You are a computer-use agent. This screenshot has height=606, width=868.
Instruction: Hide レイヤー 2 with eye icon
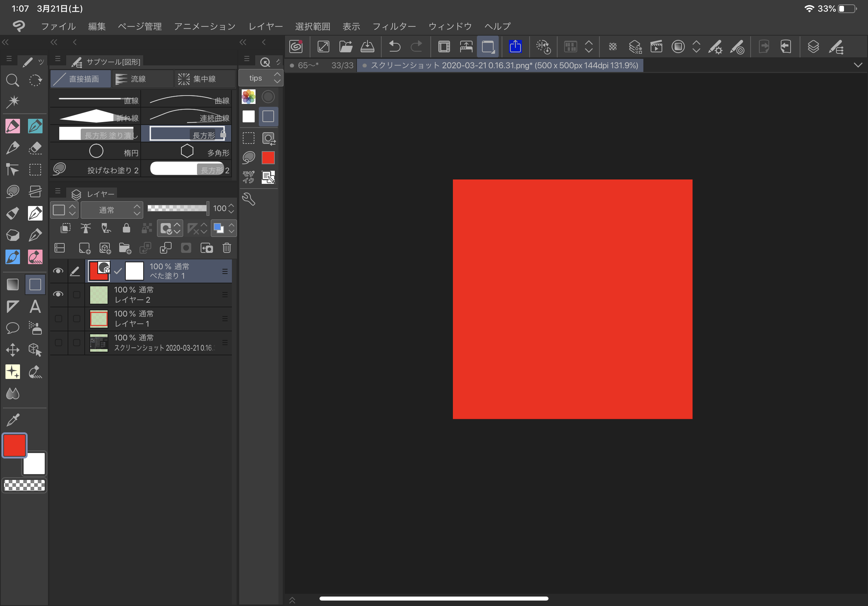[x=58, y=294]
